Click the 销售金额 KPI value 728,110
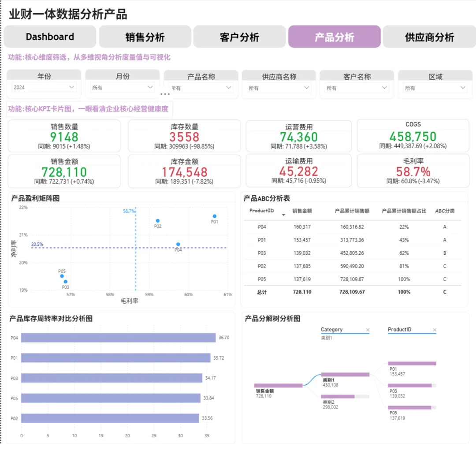 click(64, 172)
